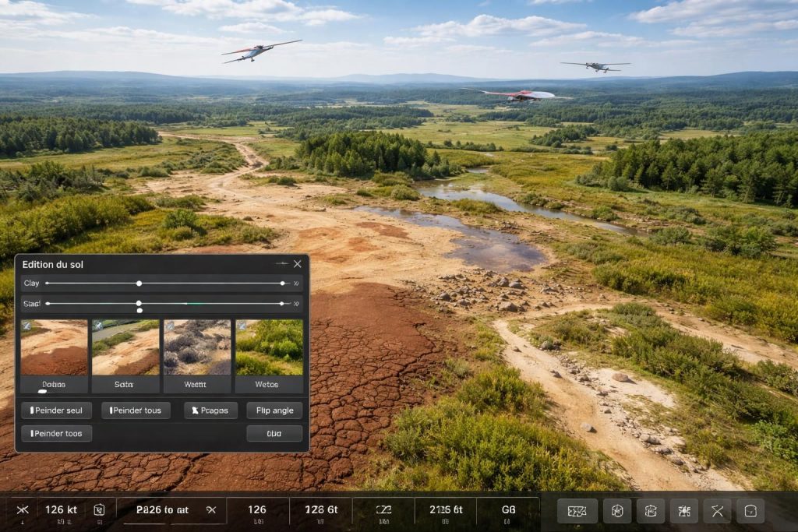Click the Clay slider's middle handle
The image size is (798, 532).
(139, 284)
